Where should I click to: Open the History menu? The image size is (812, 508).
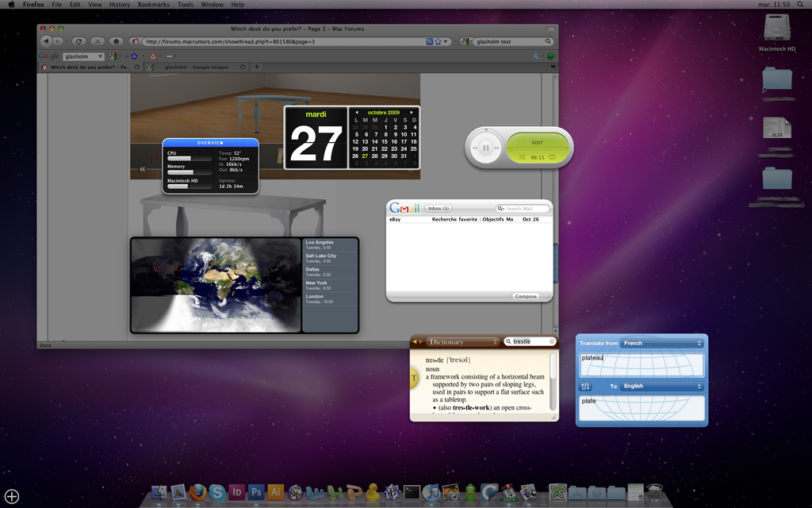pyautogui.click(x=120, y=4)
